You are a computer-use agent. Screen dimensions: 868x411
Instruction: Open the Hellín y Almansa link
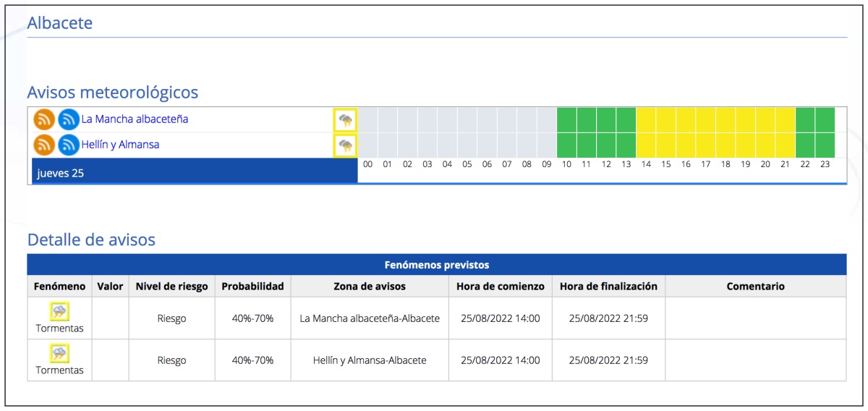point(120,145)
